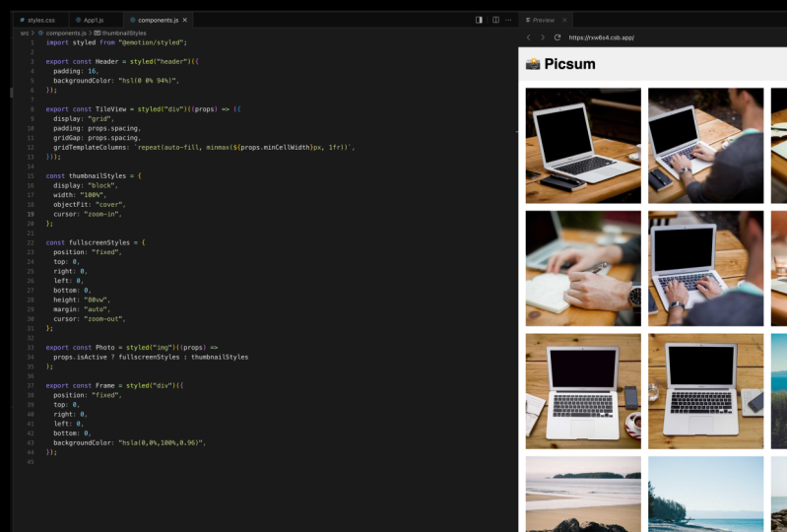Click the preview URL address field

pos(601,37)
